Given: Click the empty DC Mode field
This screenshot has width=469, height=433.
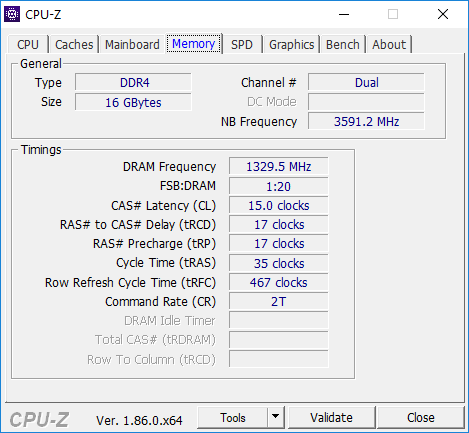Looking at the screenshot, I should coord(366,102).
